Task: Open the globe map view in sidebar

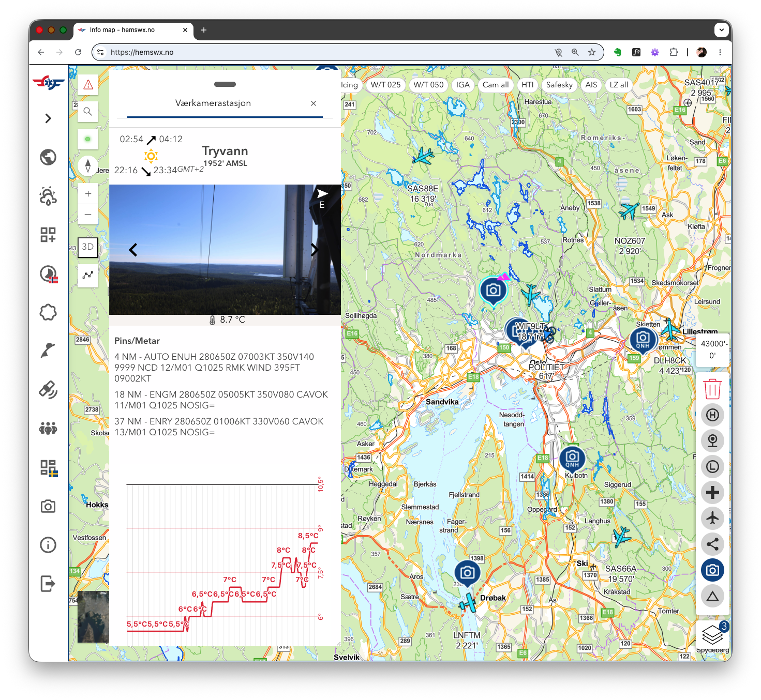Action: click(48, 157)
